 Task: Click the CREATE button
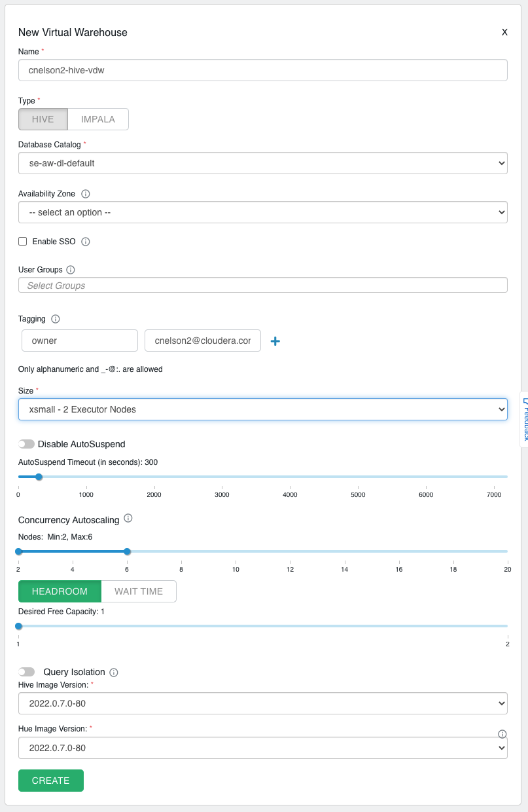tap(50, 781)
